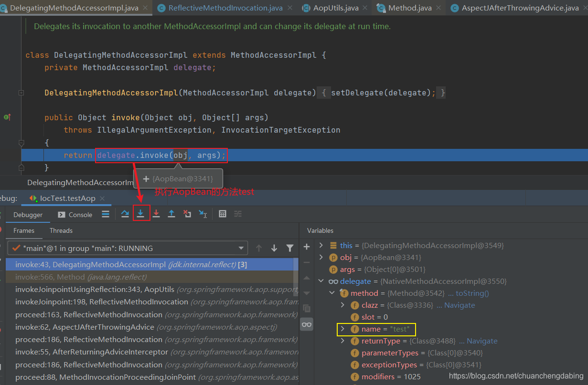The image size is (588, 385).
Task: Click the Run to Cursor icon
Action: (x=203, y=215)
